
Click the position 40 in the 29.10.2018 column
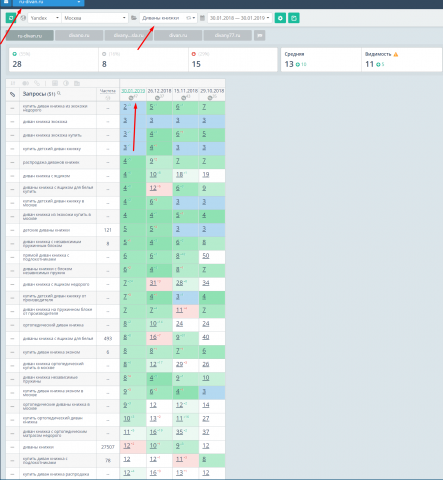coord(206,337)
